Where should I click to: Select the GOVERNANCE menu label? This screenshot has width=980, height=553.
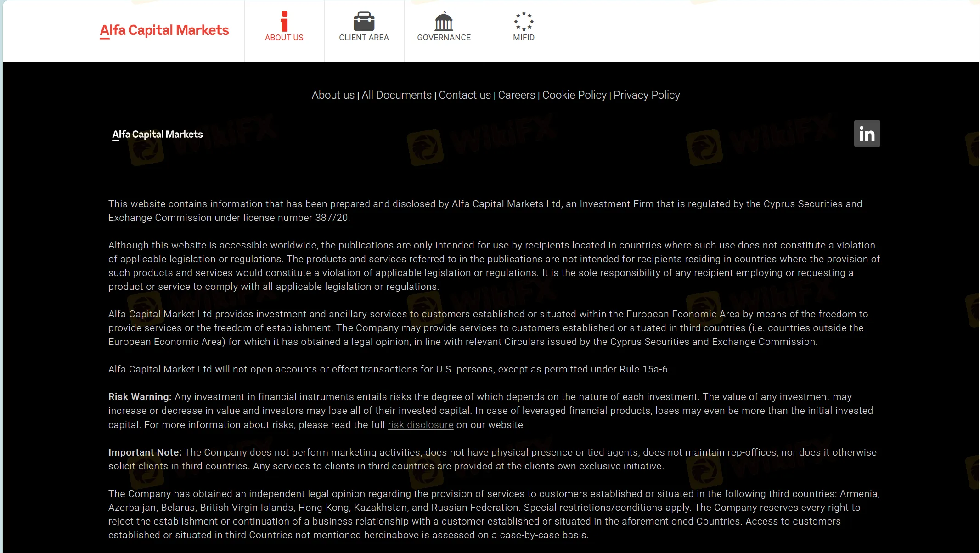[444, 38]
